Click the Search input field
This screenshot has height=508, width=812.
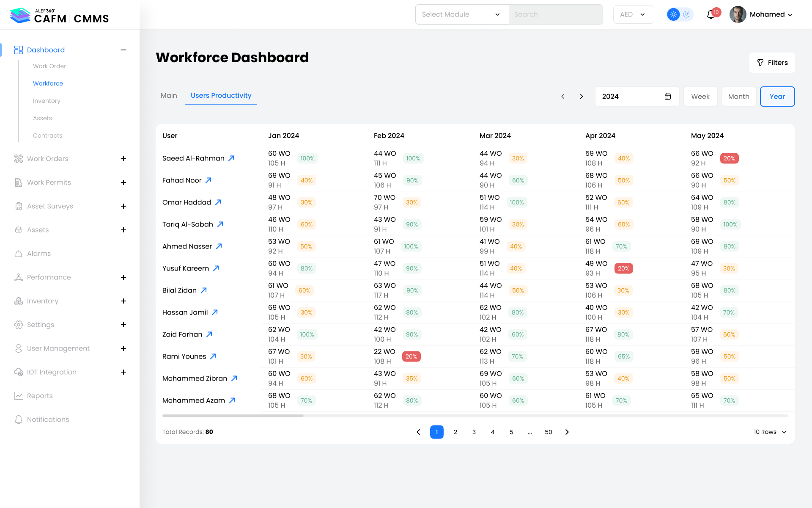[x=555, y=14]
